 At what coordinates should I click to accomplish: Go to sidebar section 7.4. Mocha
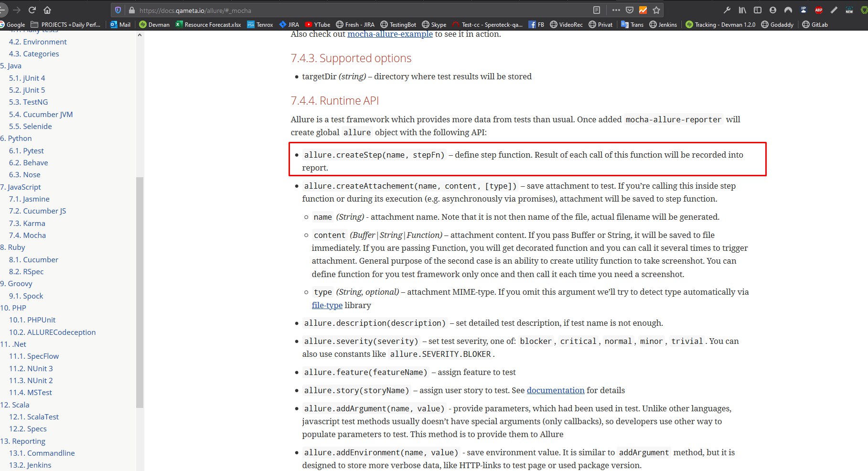pos(27,235)
